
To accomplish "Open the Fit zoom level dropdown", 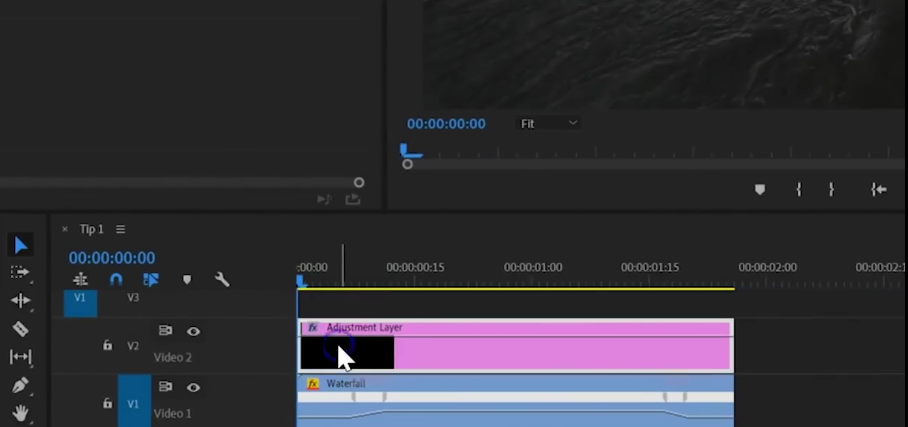I will pyautogui.click(x=549, y=123).
